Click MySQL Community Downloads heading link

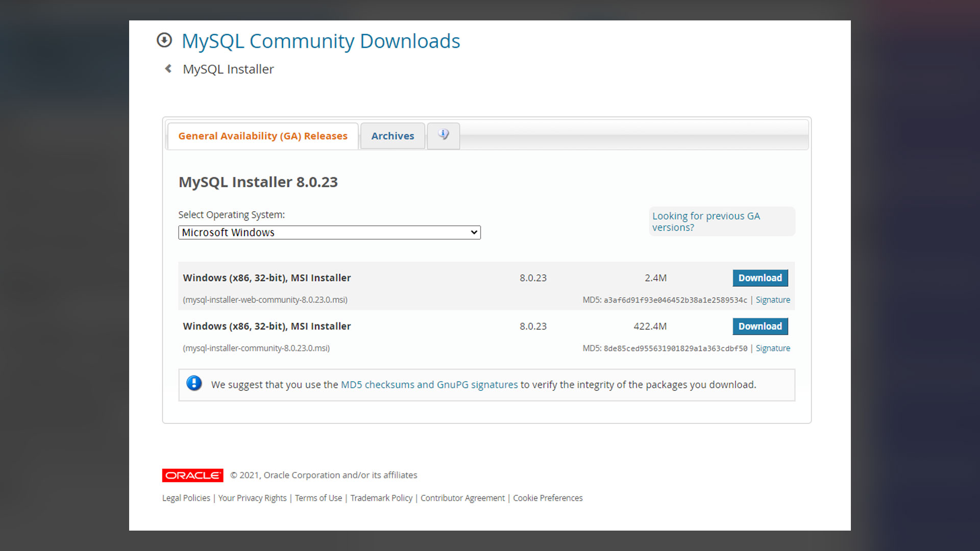pos(321,41)
